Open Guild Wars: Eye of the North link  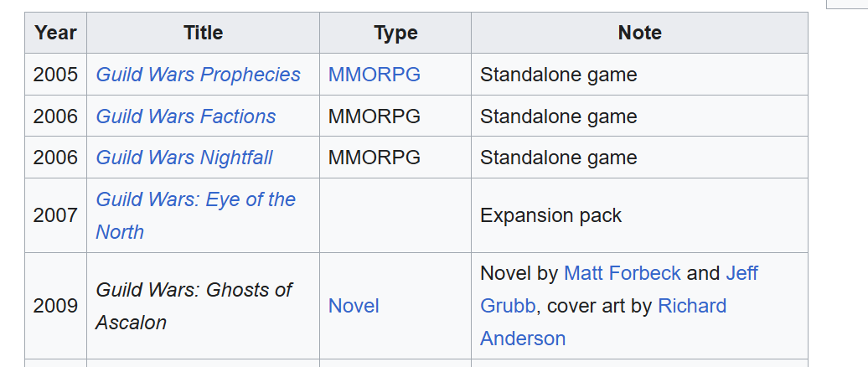click(196, 215)
